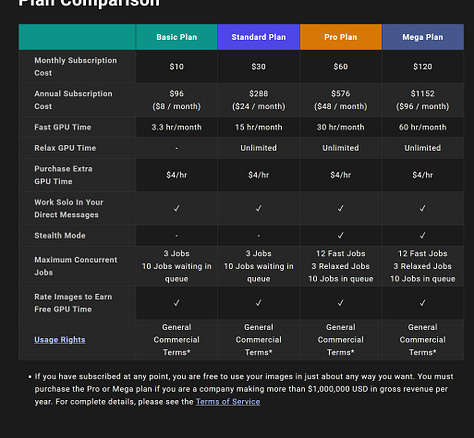Screen dimensions: 474x438
Task: Click Mega Plan 12 Fast Jobs cell
Action: point(423,266)
